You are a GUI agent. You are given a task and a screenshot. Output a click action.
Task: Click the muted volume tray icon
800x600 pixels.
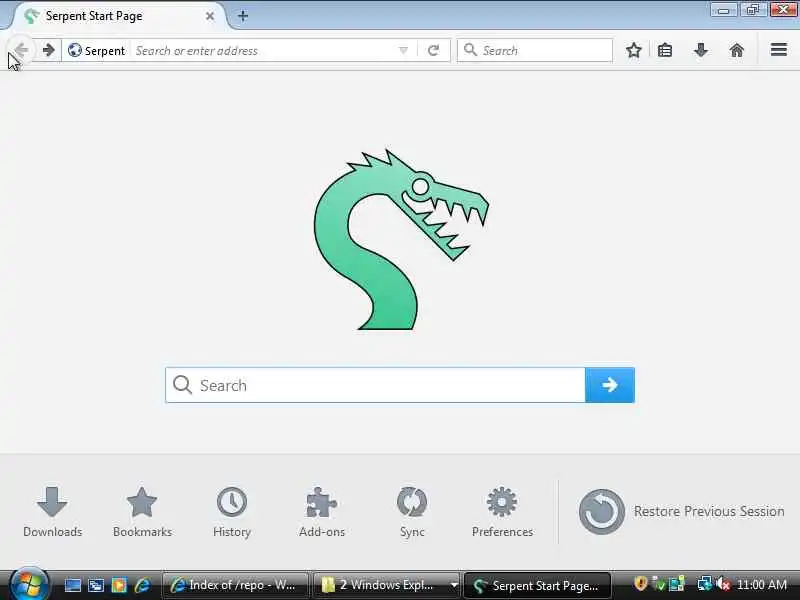722,584
